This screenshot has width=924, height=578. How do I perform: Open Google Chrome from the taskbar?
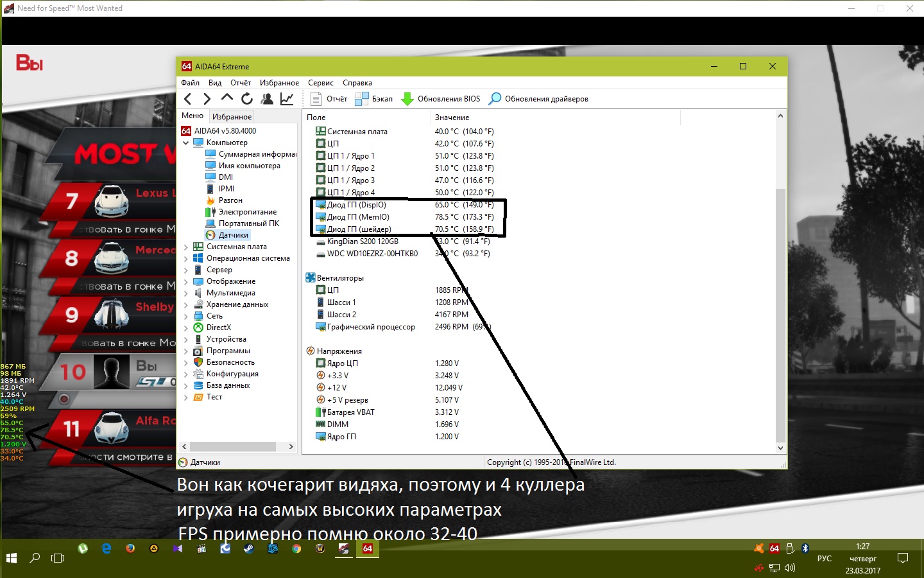[296, 548]
